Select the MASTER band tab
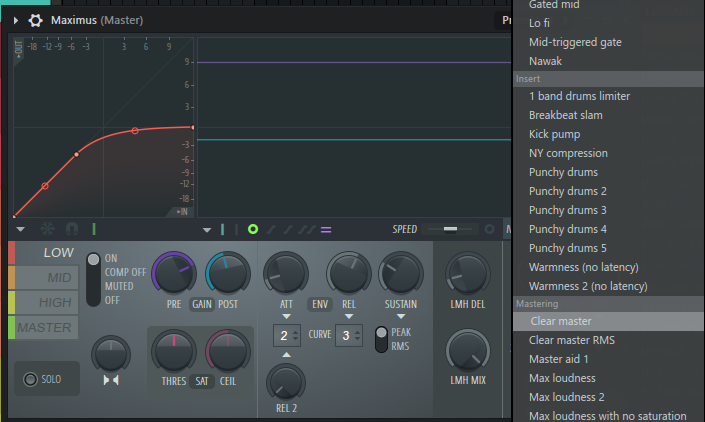Image resolution: width=705 pixels, height=422 pixels. 44,327
